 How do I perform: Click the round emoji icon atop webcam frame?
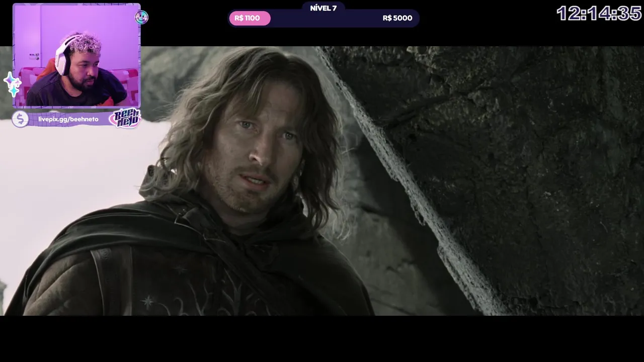click(x=141, y=18)
